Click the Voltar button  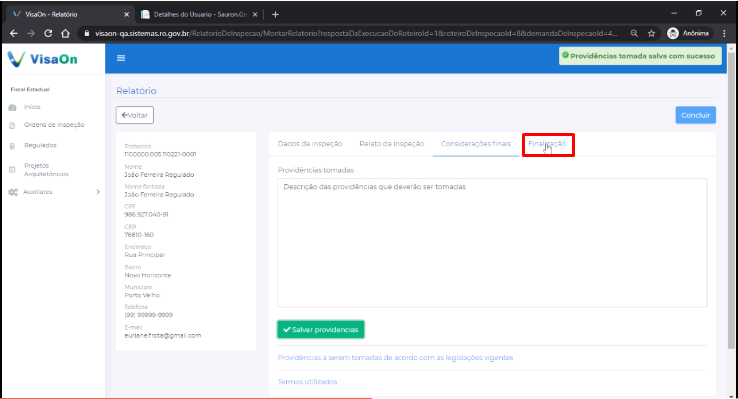[135, 115]
